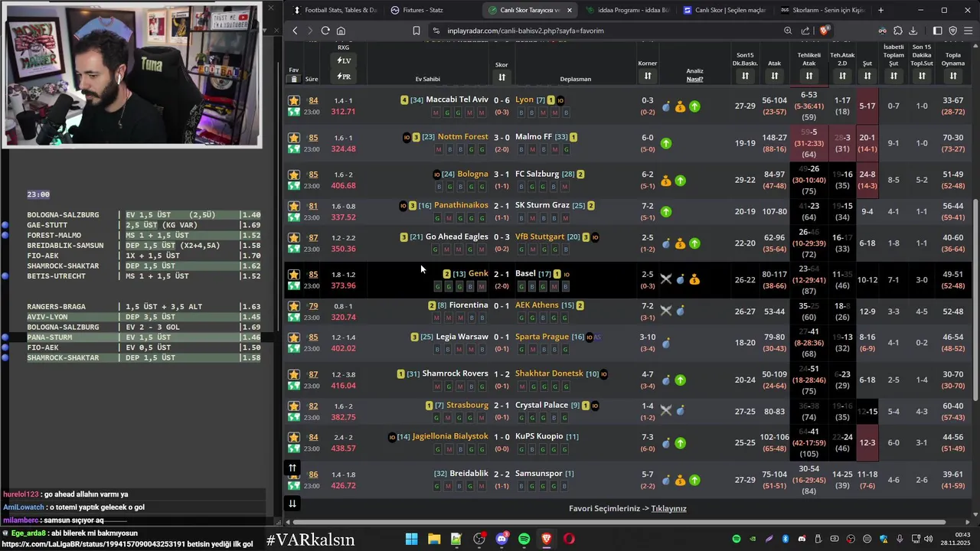Open the browser downloads icon
Viewport: 980px width, 551px height.
coord(913,31)
